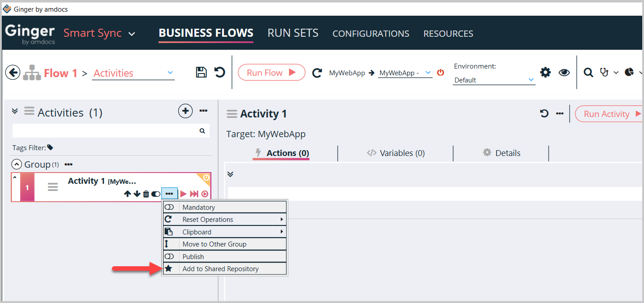This screenshot has height=303, width=644.
Task: Click the save flow floppy disk icon
Action: [x=202, y=72]
